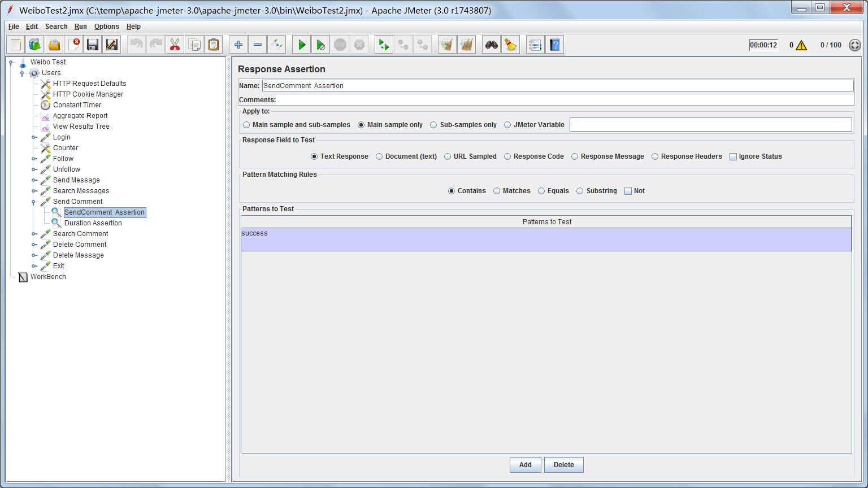This screenshot has height=488, width=868.
Task: Select Duration Assertion in the tree
Action: (x=93, y=223)
